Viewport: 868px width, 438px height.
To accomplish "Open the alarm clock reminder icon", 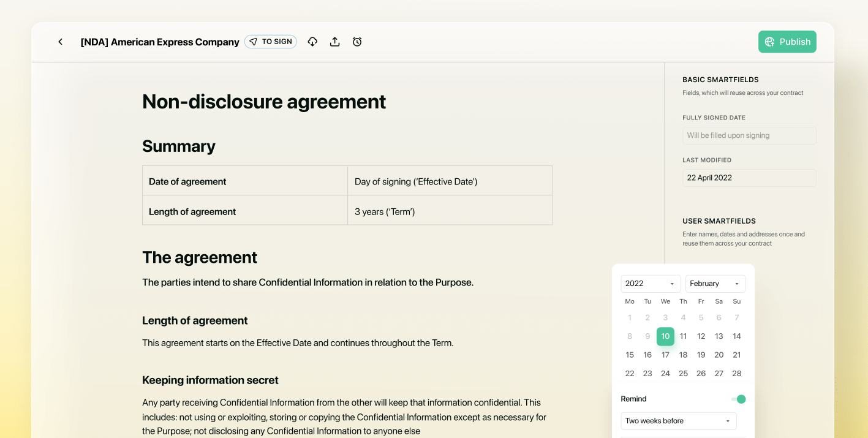I will click(357, 41).
